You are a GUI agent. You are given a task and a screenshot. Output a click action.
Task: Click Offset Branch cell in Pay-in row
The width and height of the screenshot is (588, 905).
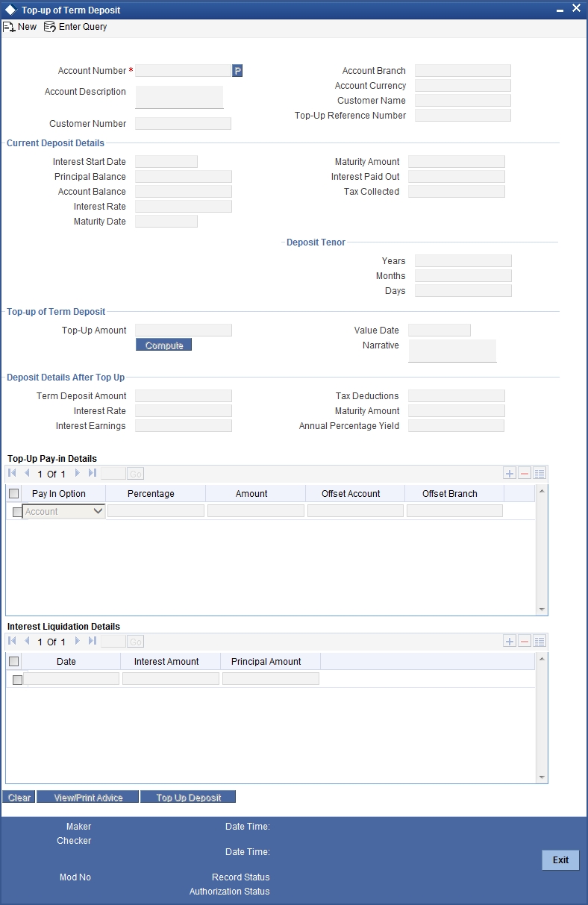[x=454, y=511]
